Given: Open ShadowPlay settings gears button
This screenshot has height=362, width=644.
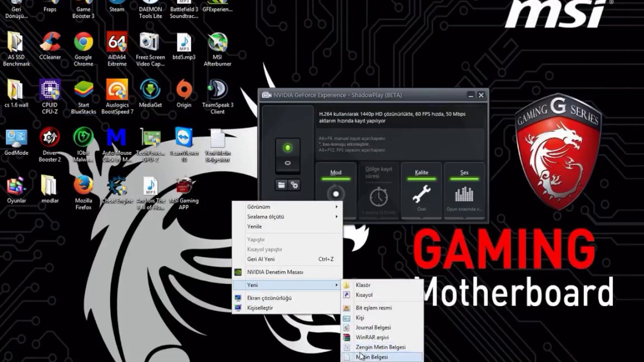Looking at the screenshot, I should pos(294,185).
